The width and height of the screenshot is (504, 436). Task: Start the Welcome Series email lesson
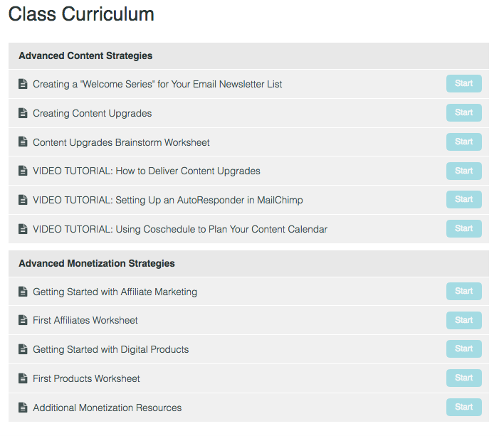pyautogui.click(x=464, y=83)
